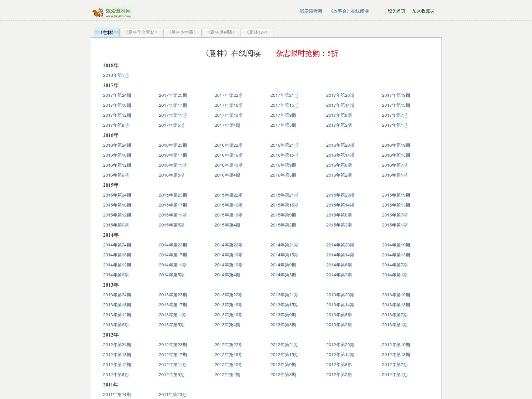Select the 《意林少年版》 tab
532x399 pixels.
coord(183,33)
